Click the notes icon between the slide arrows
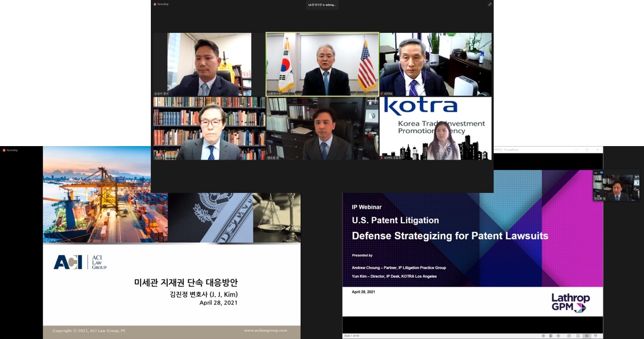Screen dimensions: 644x339 (551, 336)
